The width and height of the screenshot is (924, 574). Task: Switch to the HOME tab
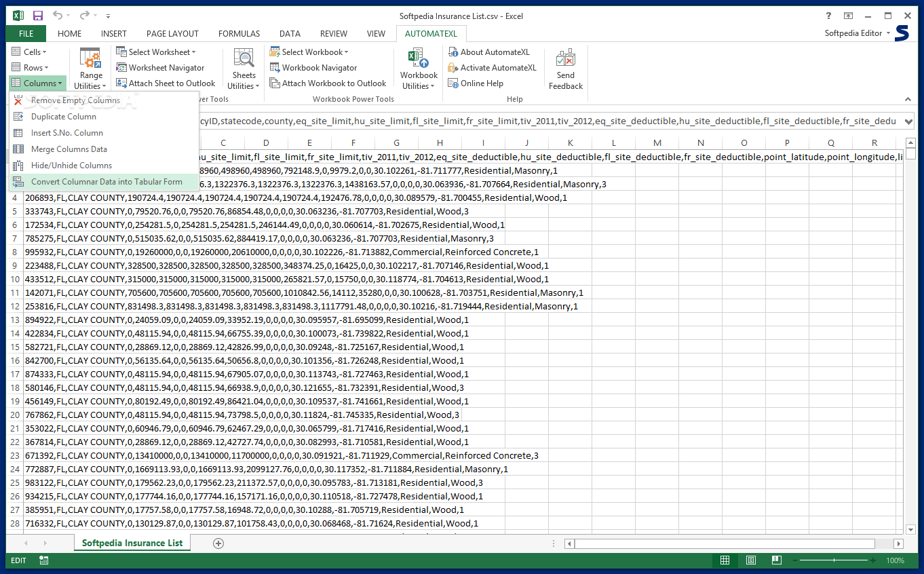(69, 33)
